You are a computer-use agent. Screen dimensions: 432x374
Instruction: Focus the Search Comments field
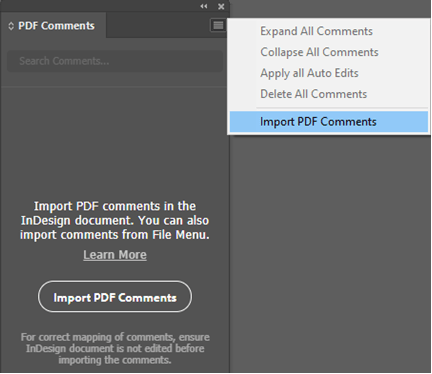click(115, 61)
